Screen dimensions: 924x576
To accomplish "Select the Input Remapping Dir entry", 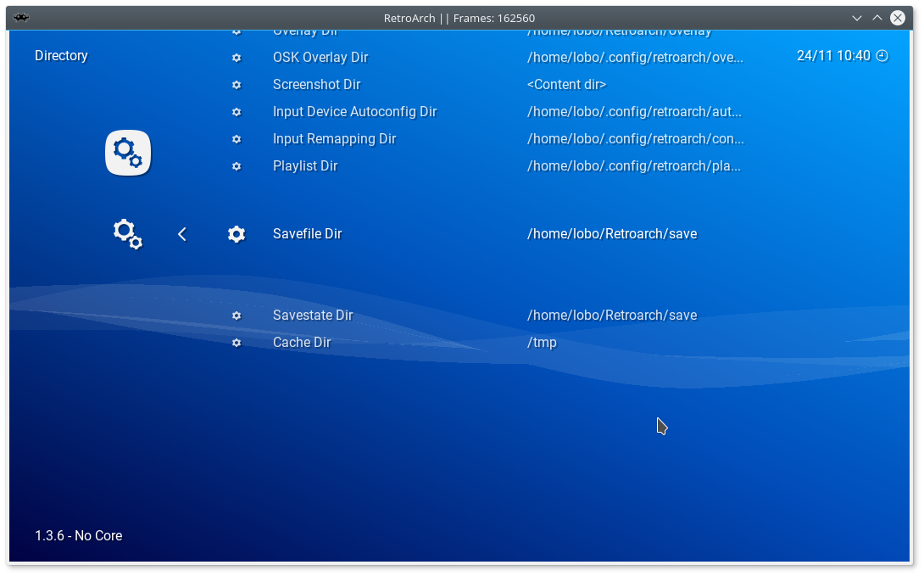I will pos(334,138).
